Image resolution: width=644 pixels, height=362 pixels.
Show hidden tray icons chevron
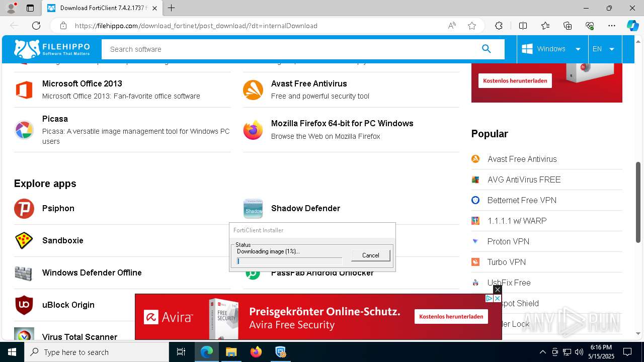tap(542, 352)
